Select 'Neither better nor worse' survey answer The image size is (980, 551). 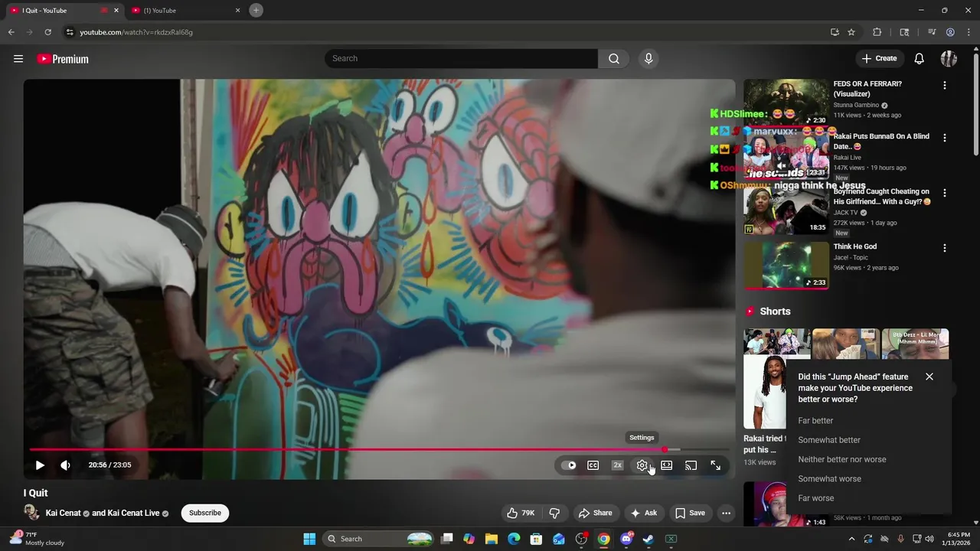point(842,459)
